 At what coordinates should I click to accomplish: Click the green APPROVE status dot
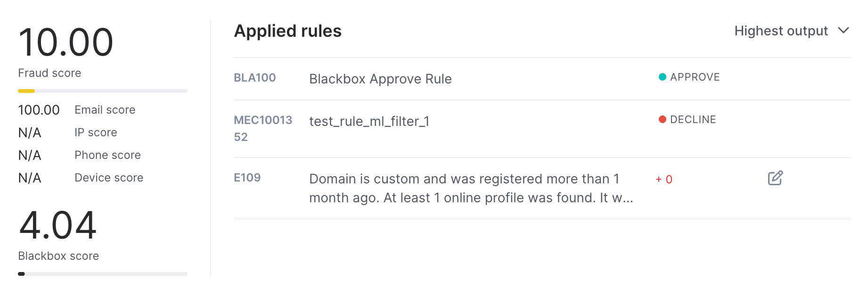click(x=662, y=77)
